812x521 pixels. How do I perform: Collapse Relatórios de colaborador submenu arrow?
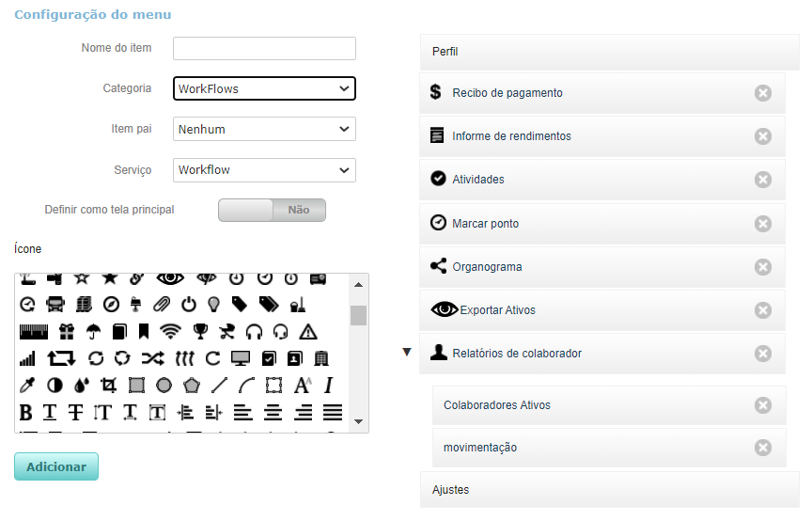(x=407, y=353)
